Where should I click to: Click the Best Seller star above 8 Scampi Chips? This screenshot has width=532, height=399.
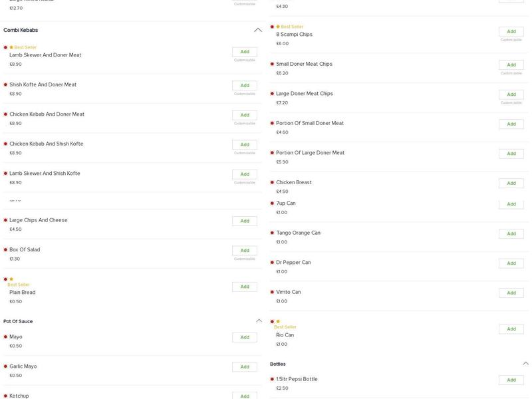(278, 27)
